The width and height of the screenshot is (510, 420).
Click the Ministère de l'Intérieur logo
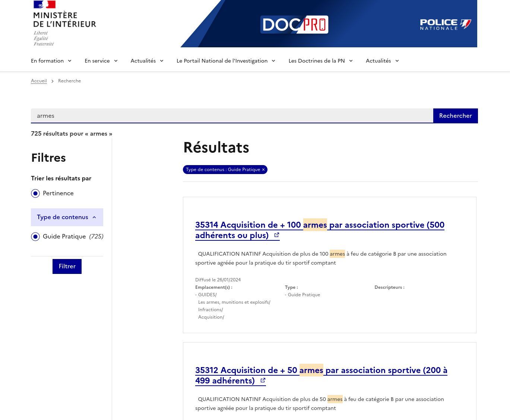coord(64,23)
